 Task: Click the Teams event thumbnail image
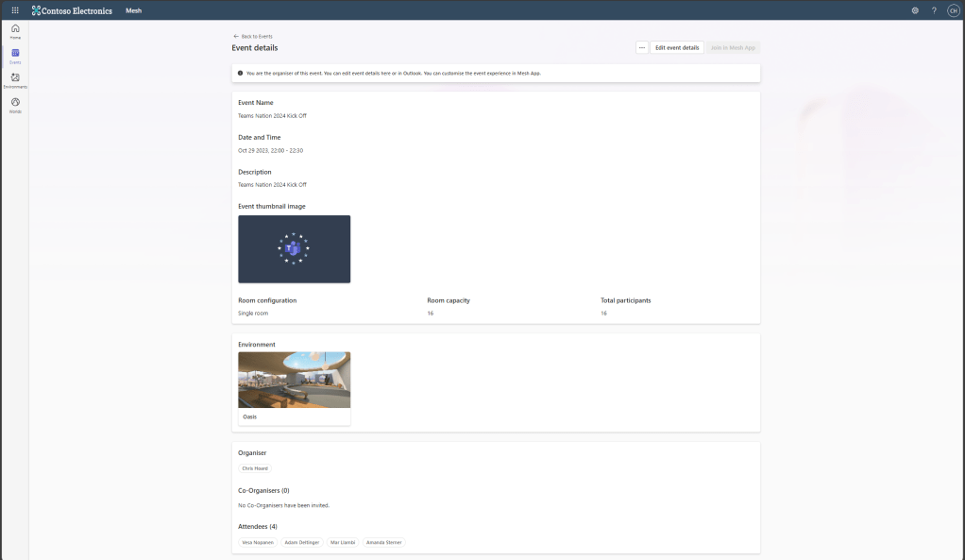point(294,248)
